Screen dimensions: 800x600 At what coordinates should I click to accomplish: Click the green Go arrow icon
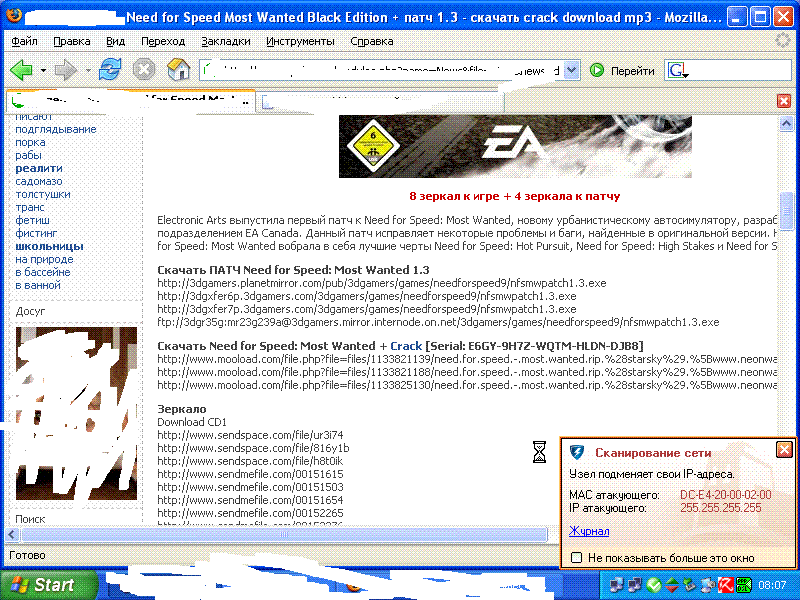pyautogui.click(x=596, y=70)
